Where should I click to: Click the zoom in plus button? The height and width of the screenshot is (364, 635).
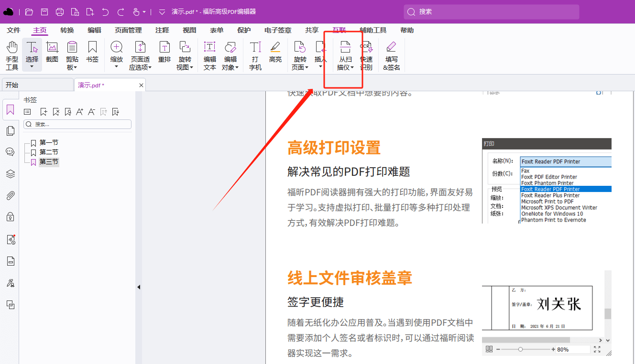coord(553,349)
